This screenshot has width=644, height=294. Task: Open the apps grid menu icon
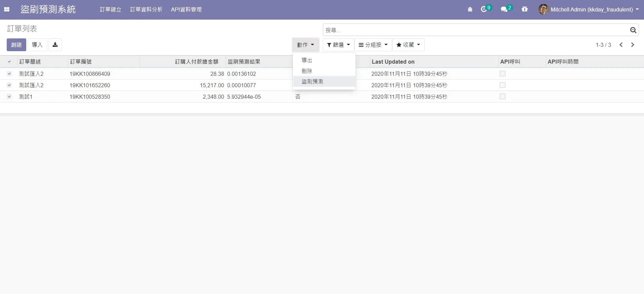click(7, 9)
